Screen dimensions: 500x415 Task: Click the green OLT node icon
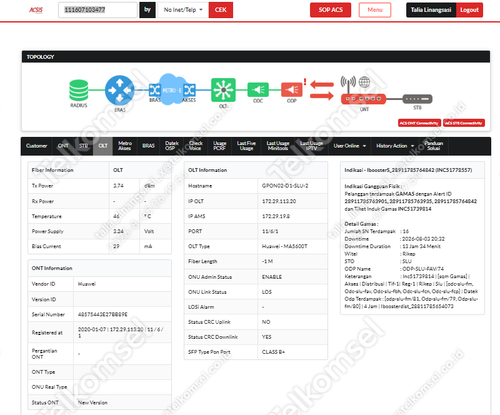(223, 90)
